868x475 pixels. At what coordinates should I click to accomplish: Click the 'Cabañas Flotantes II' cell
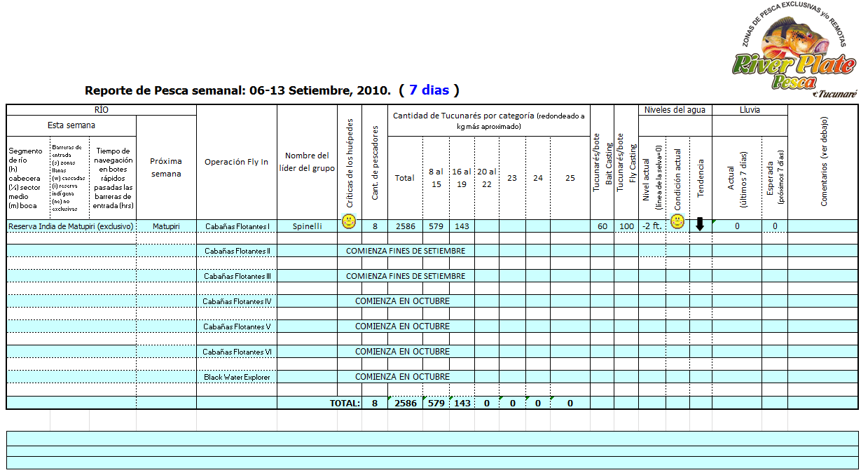click(237, 251)
